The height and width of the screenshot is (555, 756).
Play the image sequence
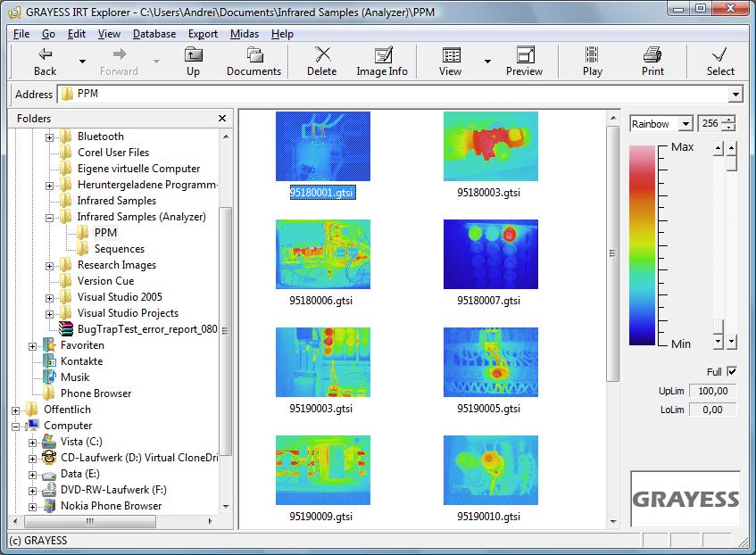(592, 62)
